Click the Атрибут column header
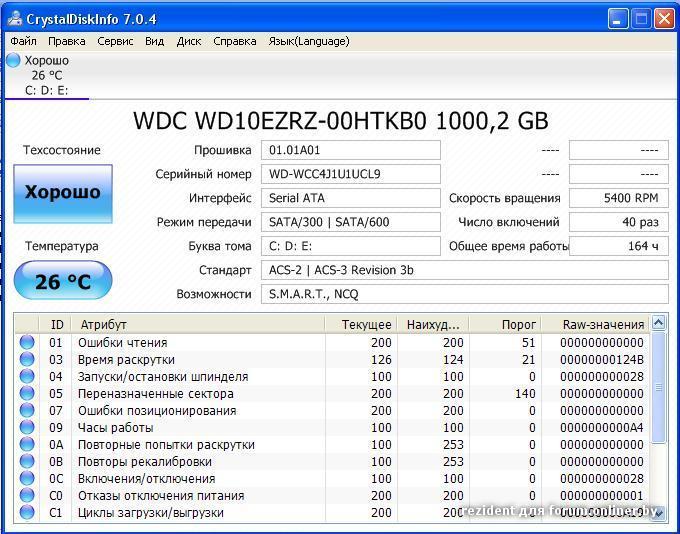 tap(198, 324)
